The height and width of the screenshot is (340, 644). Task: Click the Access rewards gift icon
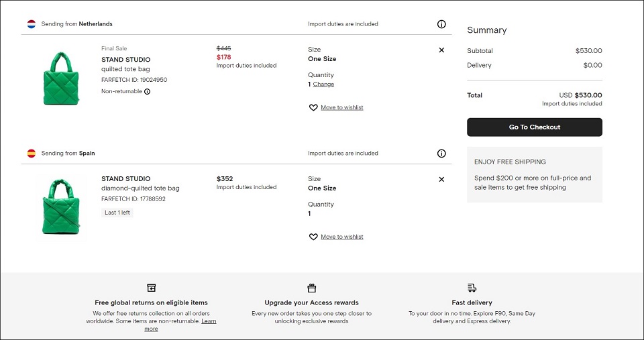312,288
